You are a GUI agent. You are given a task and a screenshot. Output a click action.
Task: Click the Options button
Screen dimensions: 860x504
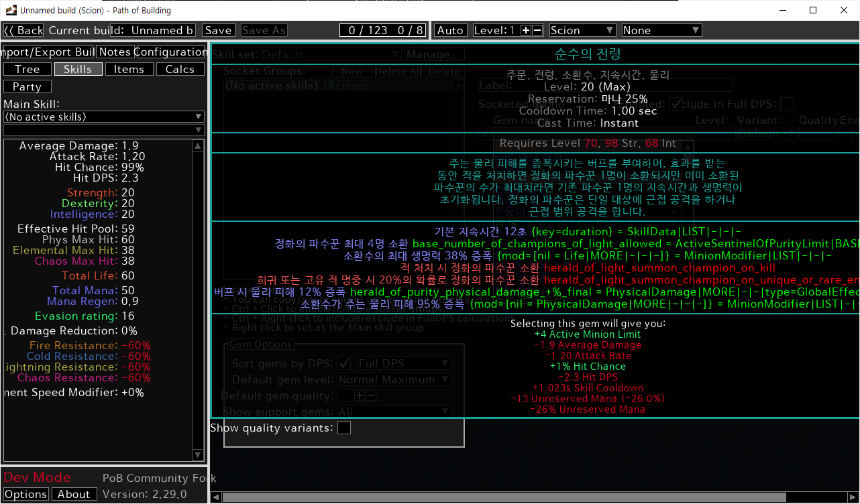pos(26,494)
